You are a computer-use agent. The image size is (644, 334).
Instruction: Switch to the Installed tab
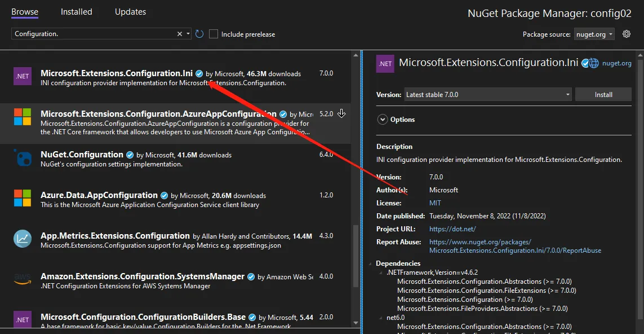point(77,12)
